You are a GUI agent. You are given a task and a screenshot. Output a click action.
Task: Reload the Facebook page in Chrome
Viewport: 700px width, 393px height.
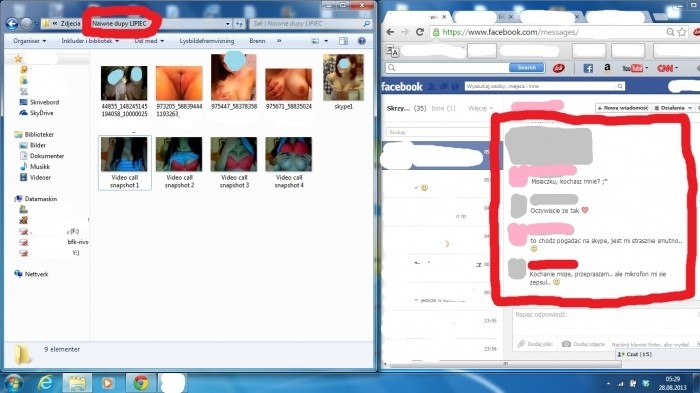420,32
